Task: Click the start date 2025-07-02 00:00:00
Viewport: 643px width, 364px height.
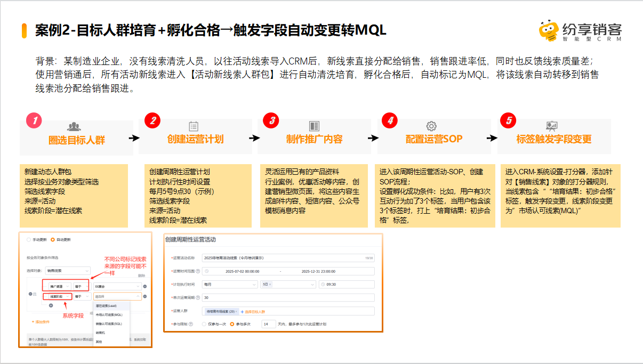Action: pos(242,271)
